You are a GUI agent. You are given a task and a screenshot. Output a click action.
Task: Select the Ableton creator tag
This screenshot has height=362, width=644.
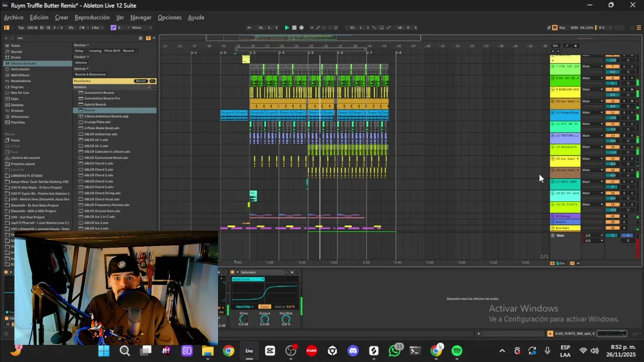(81, 62)
